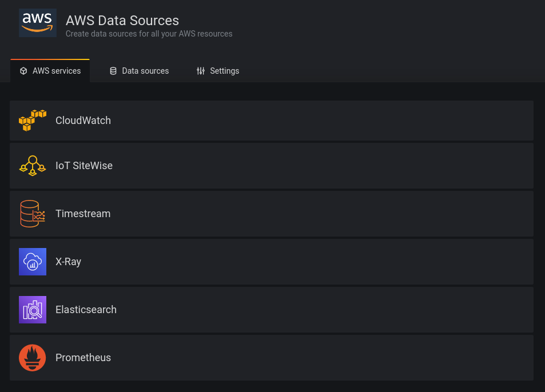Open the CloudWatch service entry

(x=272, y=120)
